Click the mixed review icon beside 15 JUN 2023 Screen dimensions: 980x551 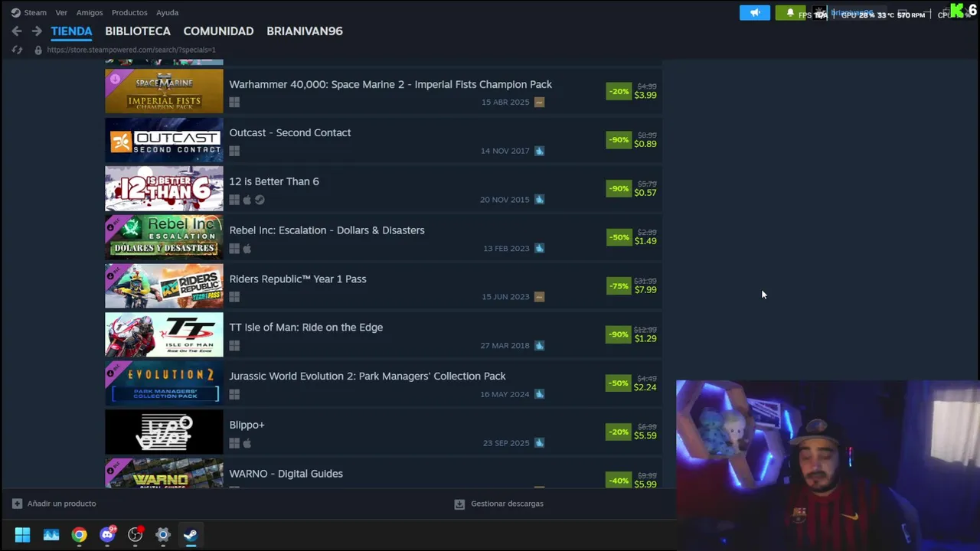(539, 297)
